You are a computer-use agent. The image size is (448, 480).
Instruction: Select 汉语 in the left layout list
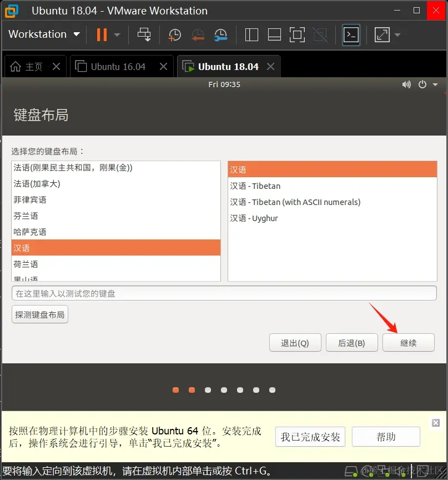point(116,248)
